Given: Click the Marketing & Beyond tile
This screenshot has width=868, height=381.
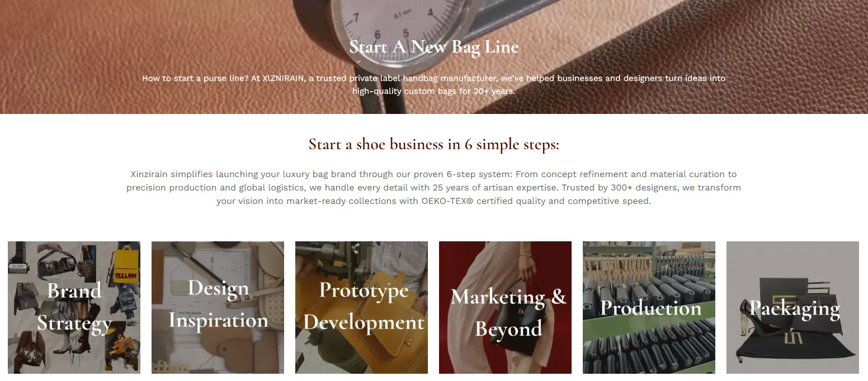Looking at the screenshot, I should click(x=505, y=307).
